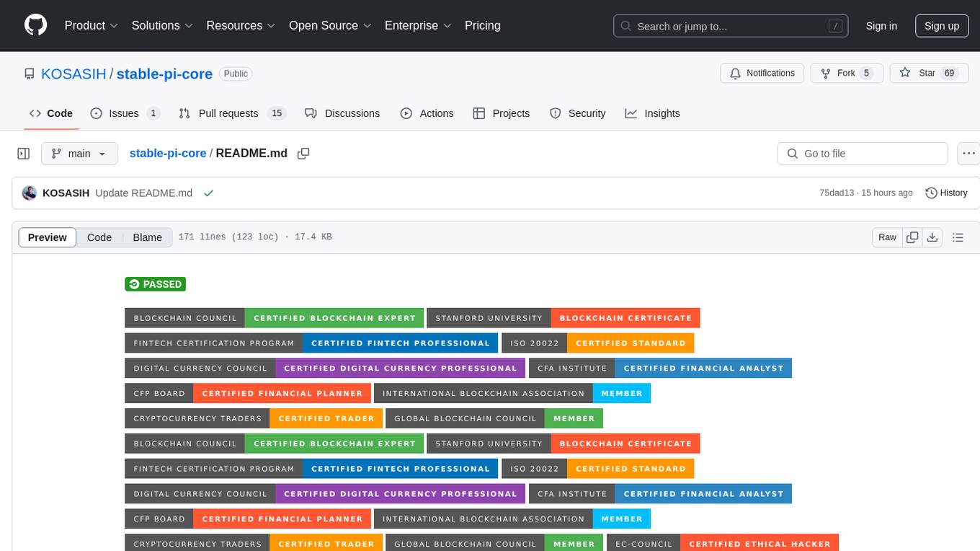
Task: Open the GitHub homepage logo
Action: pyautogui.click(x=35, y=25)
